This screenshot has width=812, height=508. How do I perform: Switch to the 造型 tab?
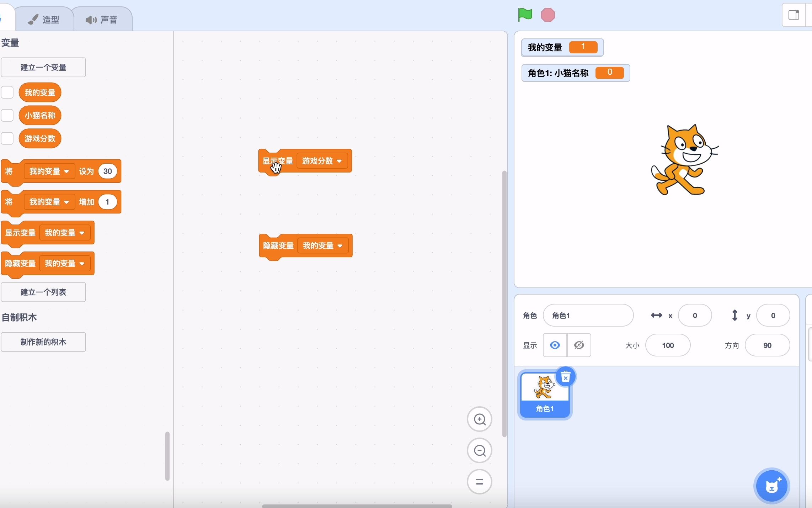coord(44,20)
